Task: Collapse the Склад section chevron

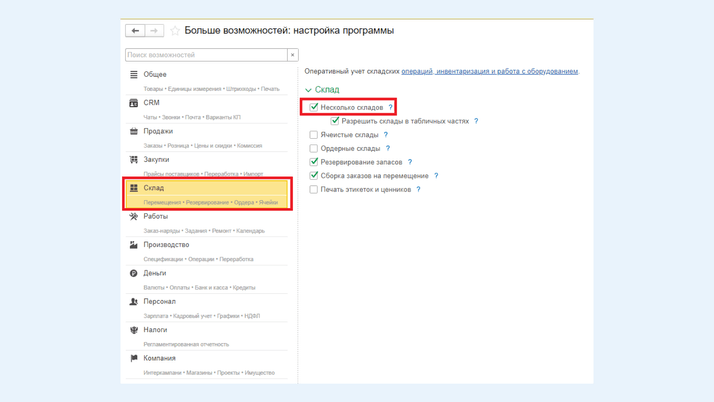Action: point(308,90)
